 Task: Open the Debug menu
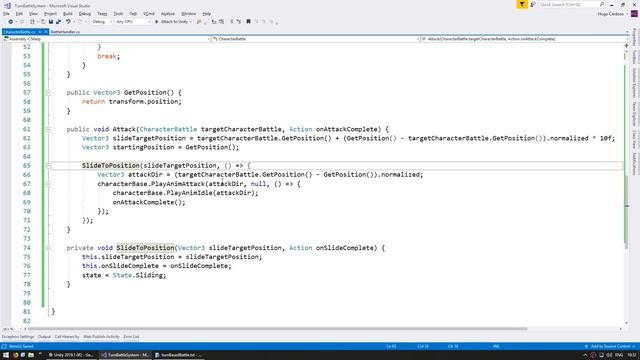point(85,14)
